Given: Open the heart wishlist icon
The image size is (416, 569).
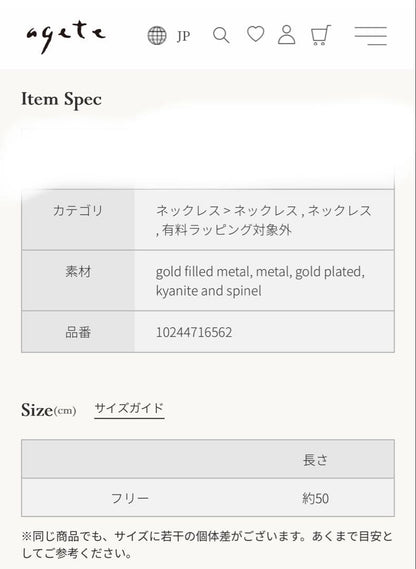Looking at the screenshot, I should [256, 34].
